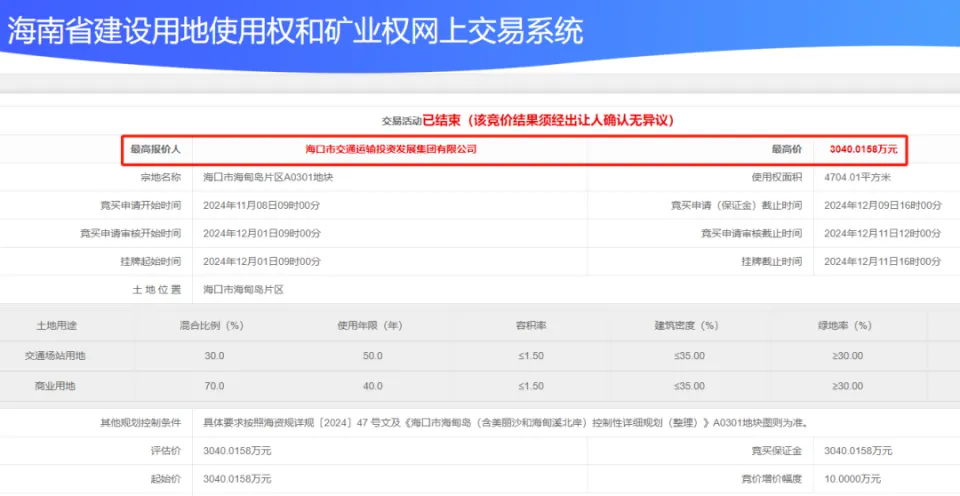Viewport: 960px width, 496px height.
Task: Click the 评估价 amount value
Action: 236,451
